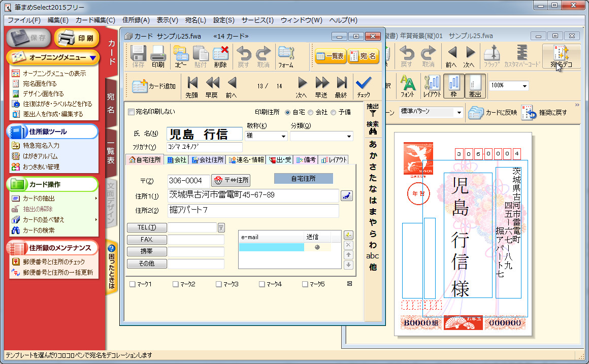Select the あ kana index tab
The width and height of the screenshot is (589, 364).
(373, 144)
